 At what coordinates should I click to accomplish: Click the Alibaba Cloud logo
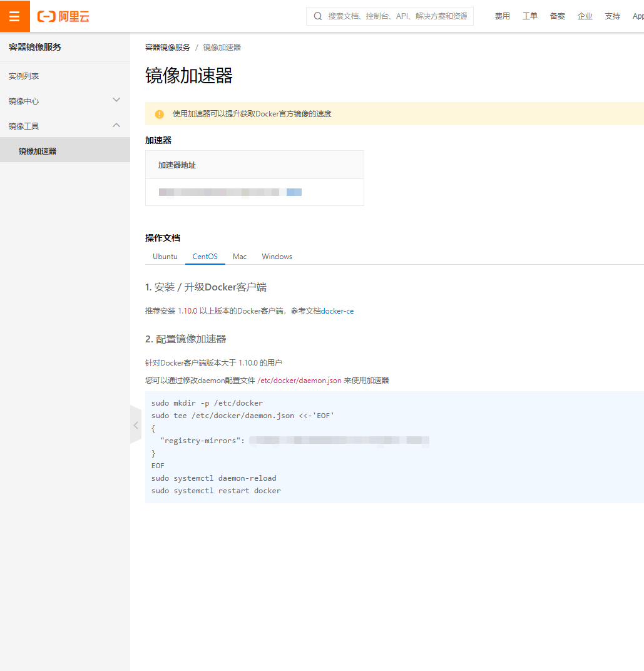click(x=63, y=16)
